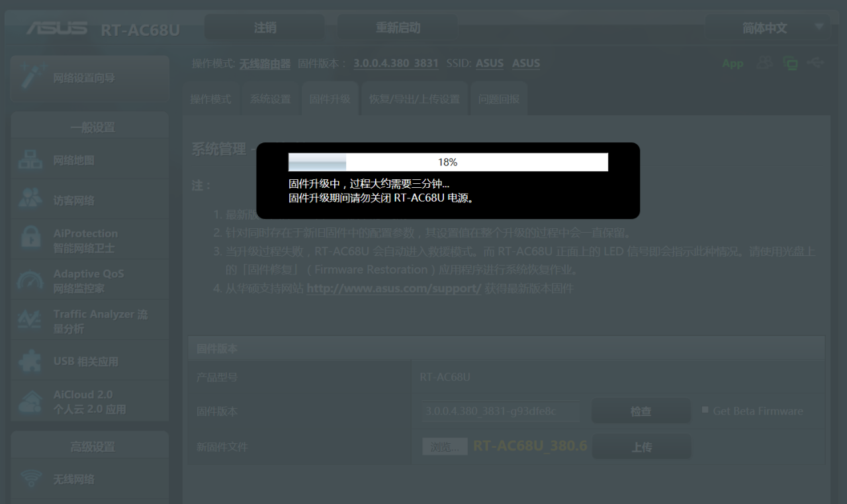Open the http://www.asus.com/support/ link
This screenshot has width=847, height=504.
tap(394, 289)
